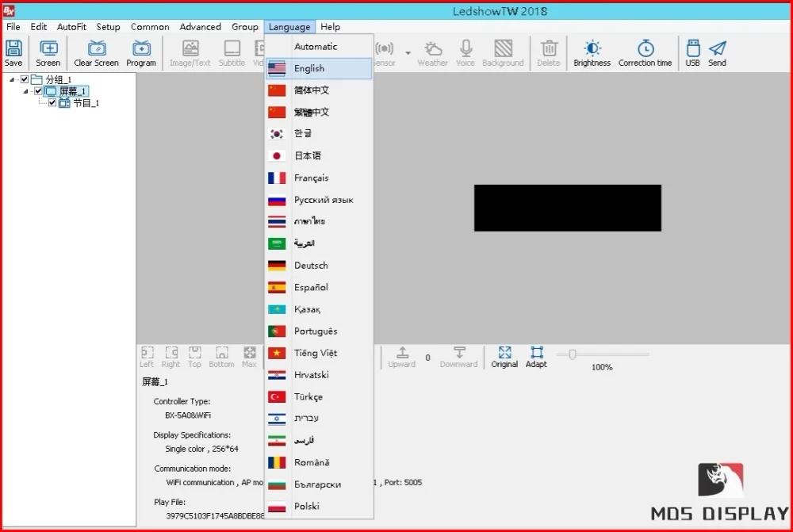Send the program with the Send icon

[717, 53]
